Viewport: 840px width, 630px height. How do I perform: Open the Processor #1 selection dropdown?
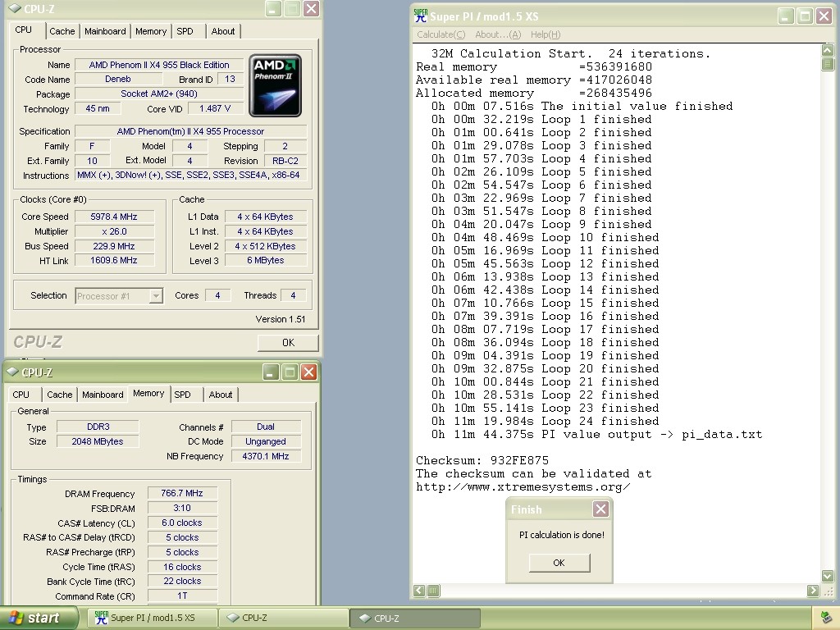tap(156, 295)
